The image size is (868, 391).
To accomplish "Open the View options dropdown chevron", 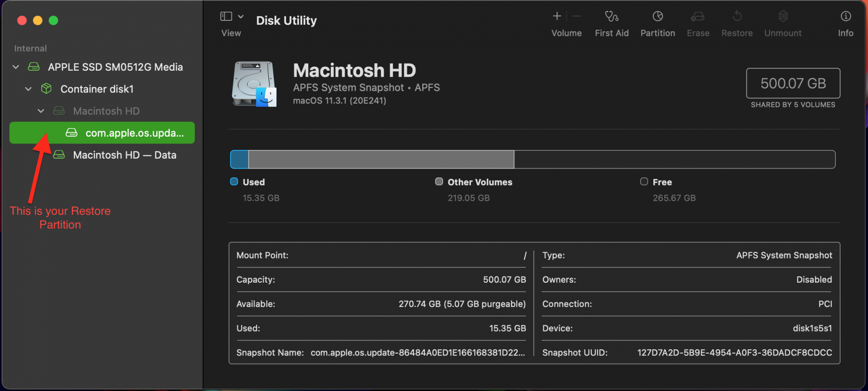I will [241, 16].
